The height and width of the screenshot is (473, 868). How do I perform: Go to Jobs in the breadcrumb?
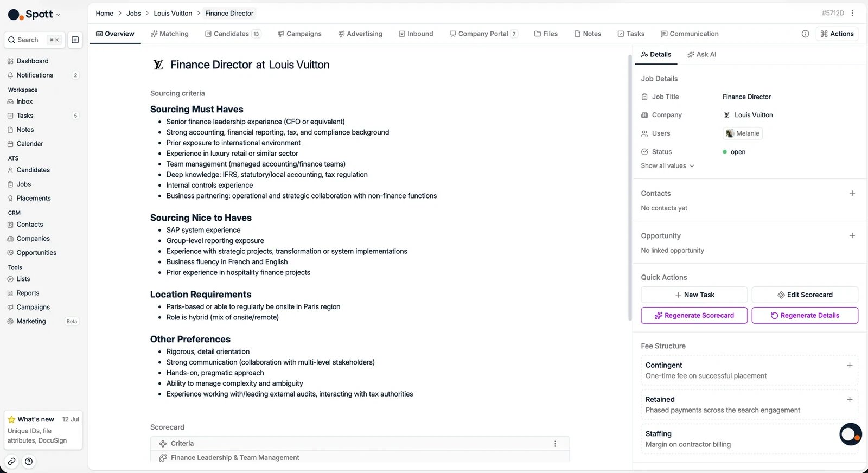133,13
